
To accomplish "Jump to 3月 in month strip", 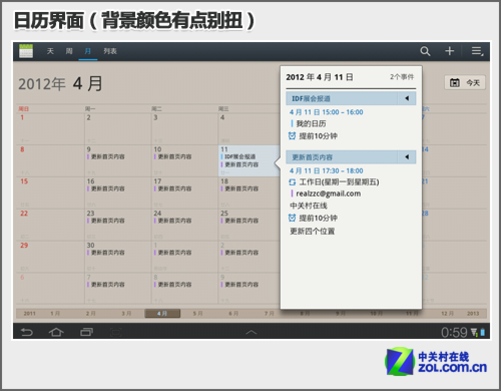I will 126,313.
